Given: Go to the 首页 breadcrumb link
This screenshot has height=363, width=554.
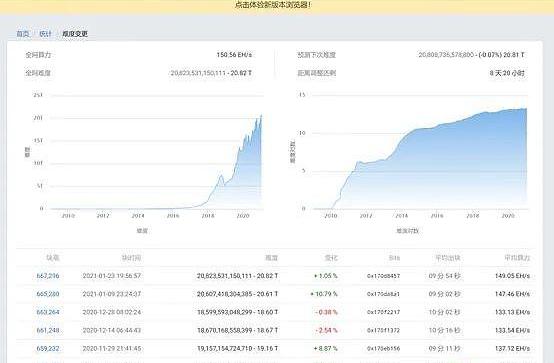Looking at the screenshot, I should point(23,34).
